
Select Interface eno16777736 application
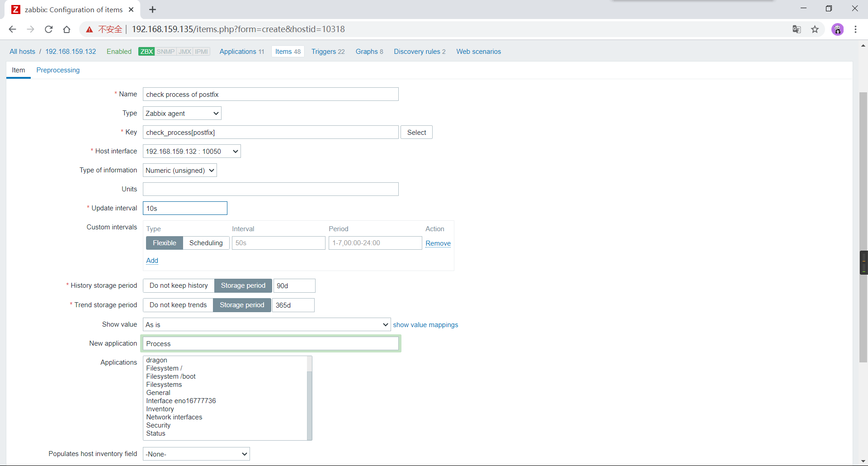coord(181,401)
